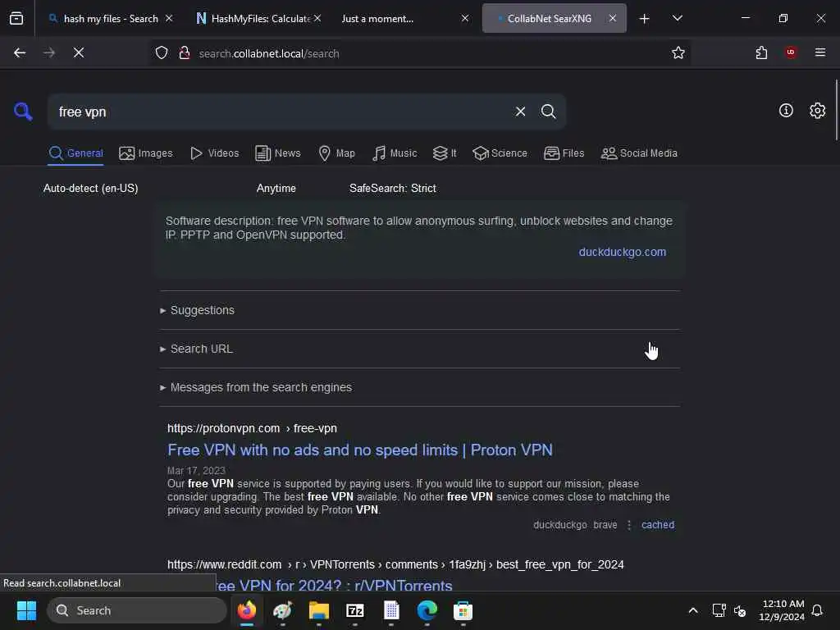Open Microsoft Store from the taskbar
Image resolution: width=840 pixels, height=630 pixels.
tap(463, 610)
